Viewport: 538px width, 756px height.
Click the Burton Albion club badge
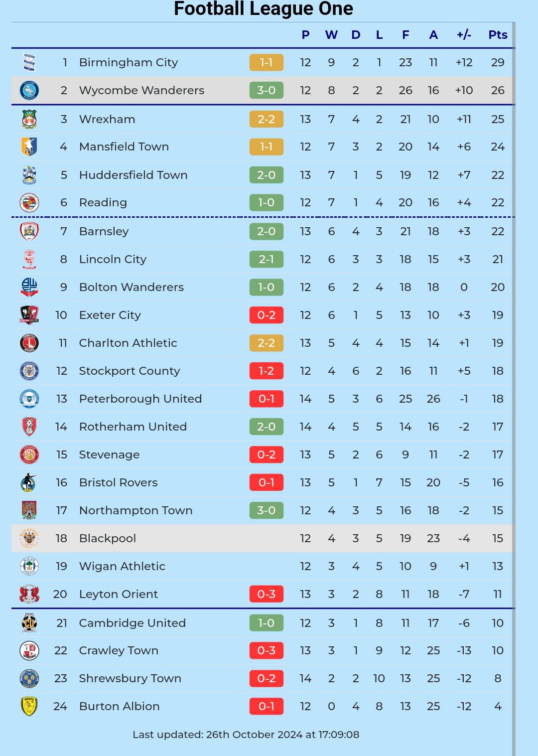(x=29, y=706)
